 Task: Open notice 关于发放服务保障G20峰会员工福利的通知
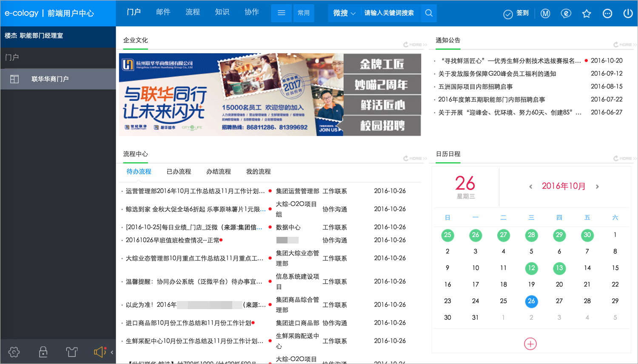point(497,74)
